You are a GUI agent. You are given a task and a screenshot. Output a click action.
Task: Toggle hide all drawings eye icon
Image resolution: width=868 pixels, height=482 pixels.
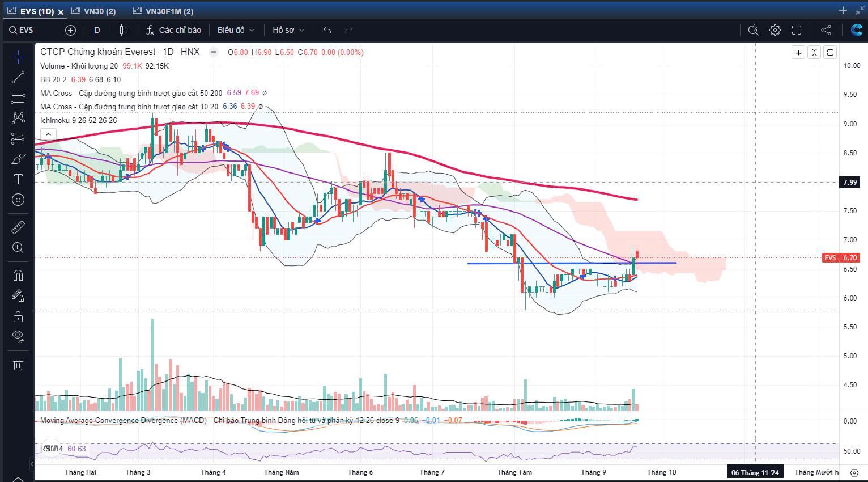pos(18,337)
